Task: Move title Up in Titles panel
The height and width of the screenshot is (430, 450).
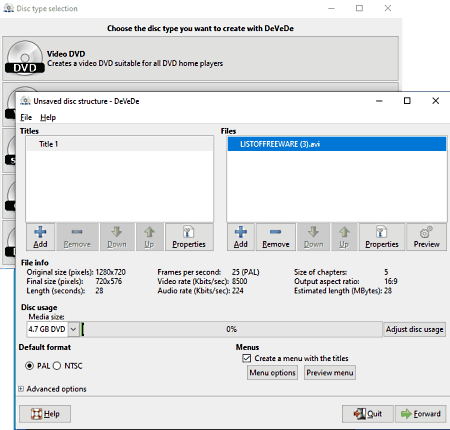Action: (x=149, y=237)
